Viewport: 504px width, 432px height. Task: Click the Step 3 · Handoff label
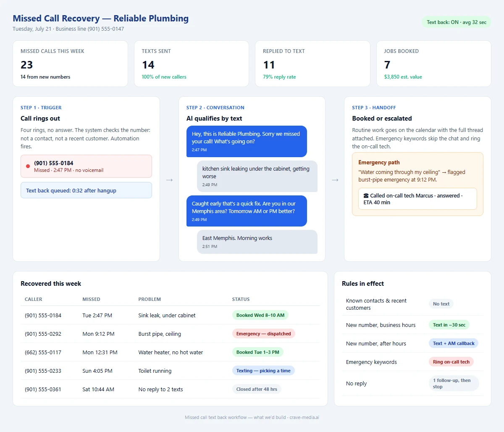click(x=374, y=108)
